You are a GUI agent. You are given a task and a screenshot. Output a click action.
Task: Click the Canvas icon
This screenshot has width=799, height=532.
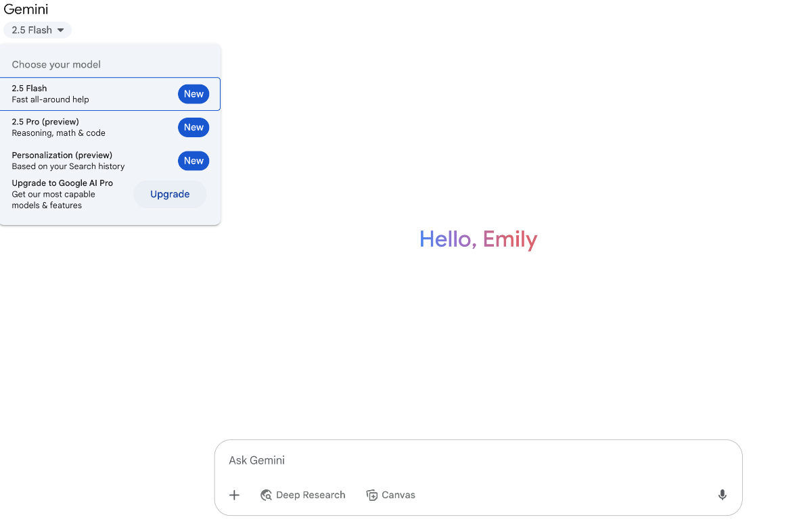pyautogui.click(x=372, y=495)
